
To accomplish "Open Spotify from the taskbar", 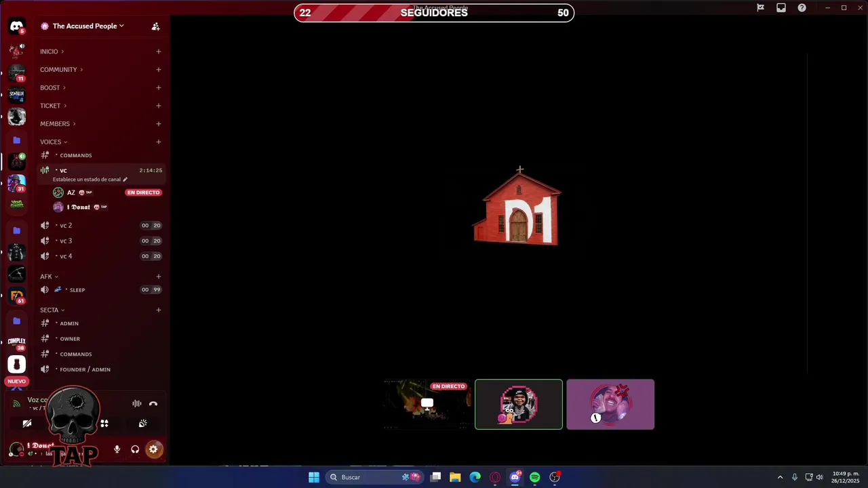I will coord(534,477).
